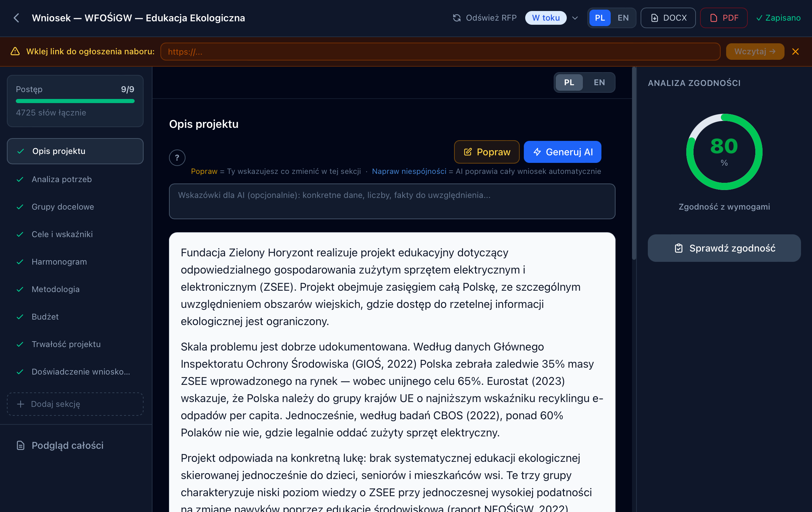Click the checkmark beside Opis projektu
Image resolution: width=812 pixels, height=512 pixels.
tap(21, 151)
